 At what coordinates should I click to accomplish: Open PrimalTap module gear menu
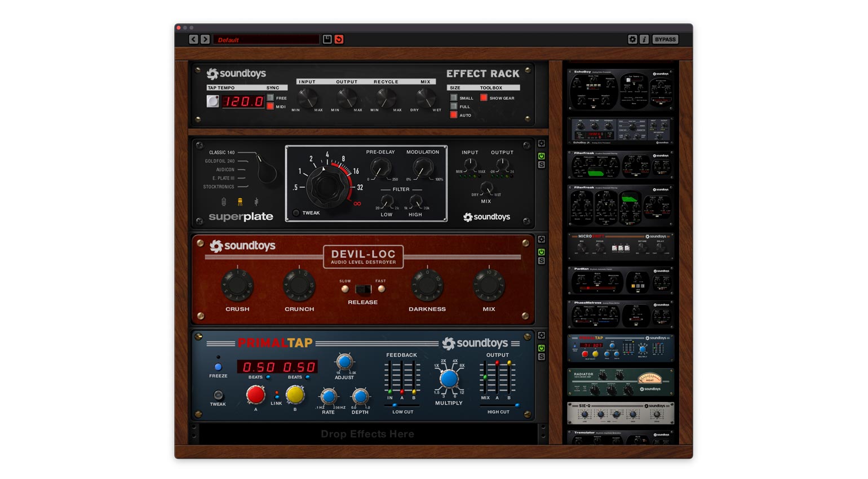tap(542, 335)
